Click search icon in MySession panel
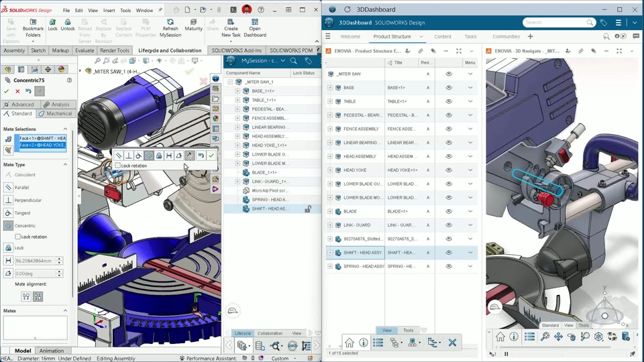Image resolution: width=644 pixels, height=362 pixels. click(x=294, y=61)
